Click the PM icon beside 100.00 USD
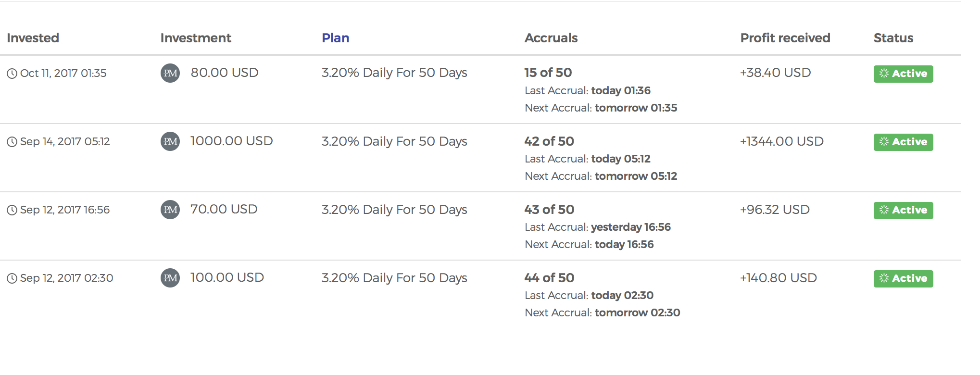 coord(170,278)
